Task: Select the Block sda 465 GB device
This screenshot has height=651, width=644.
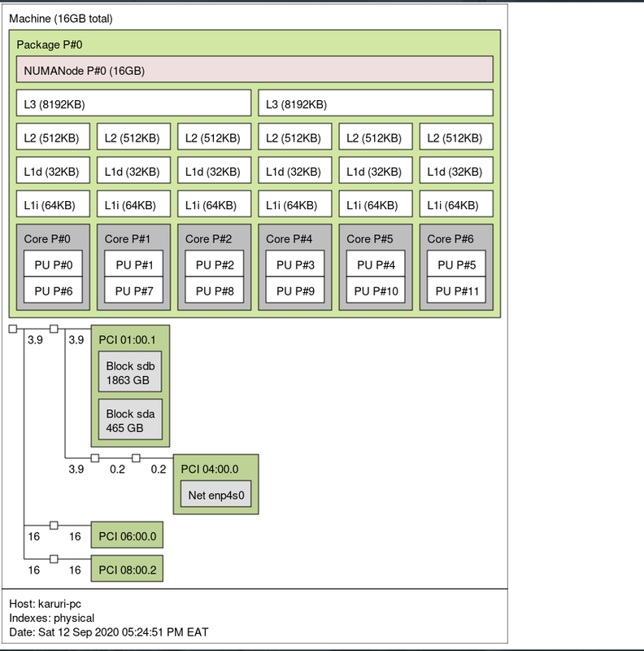Action: (x=130, y=419)
